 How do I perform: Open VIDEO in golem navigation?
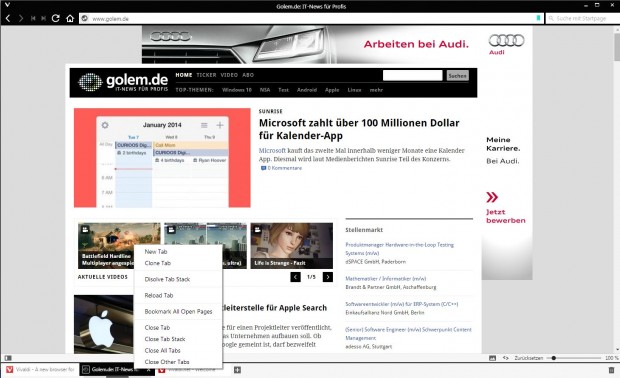point(229,75)
